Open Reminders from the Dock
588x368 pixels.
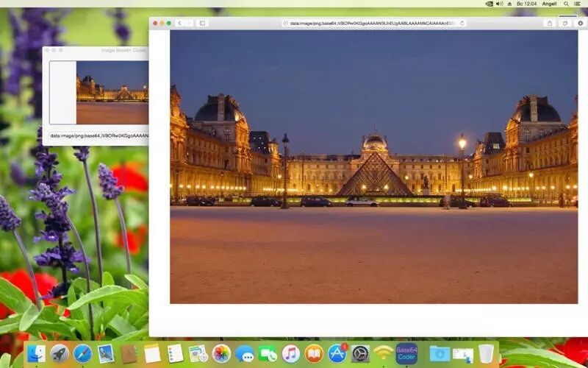(175, 354)
